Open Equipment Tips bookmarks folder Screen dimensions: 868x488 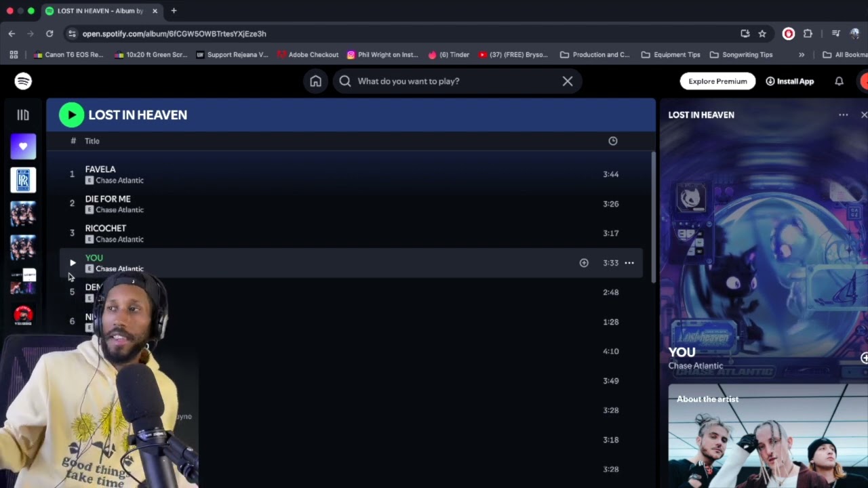click(670, 55)
